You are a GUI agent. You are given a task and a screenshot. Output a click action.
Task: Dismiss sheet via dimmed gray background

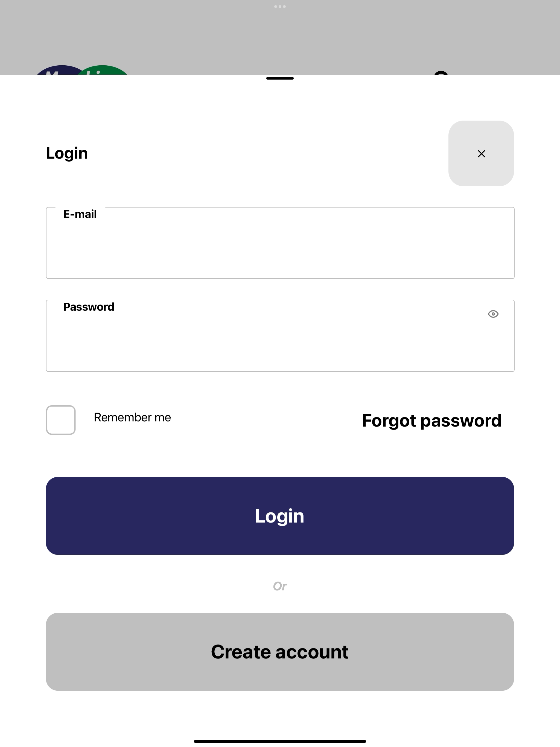click(280, 37)
